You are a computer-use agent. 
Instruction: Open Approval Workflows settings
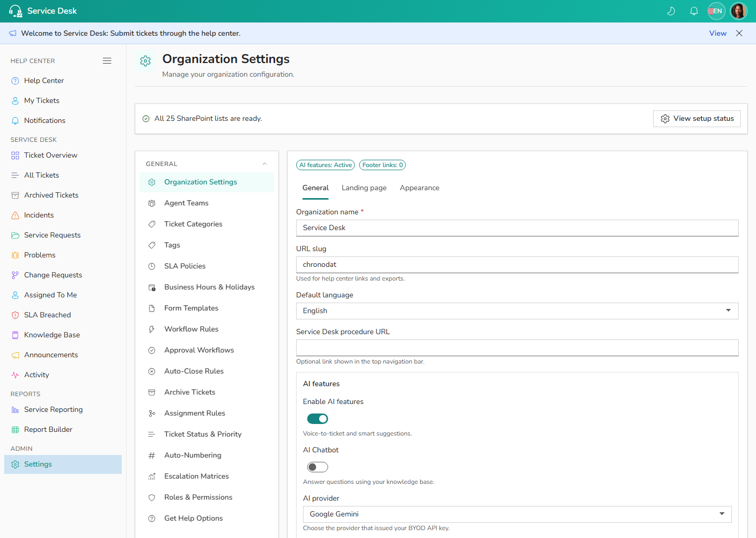207,350
